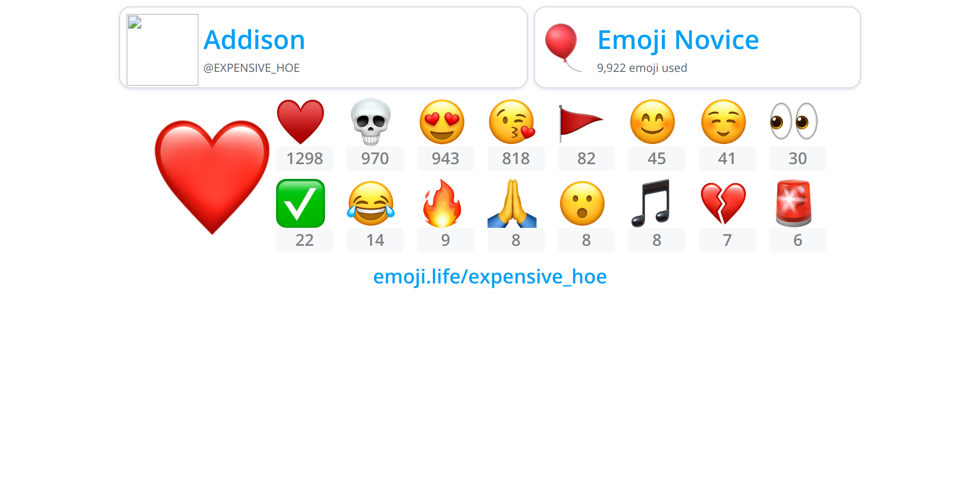The width and height of the screenshot is (980, 490).
Task: Click the Emoji Novice title
Action: [678, 40]
